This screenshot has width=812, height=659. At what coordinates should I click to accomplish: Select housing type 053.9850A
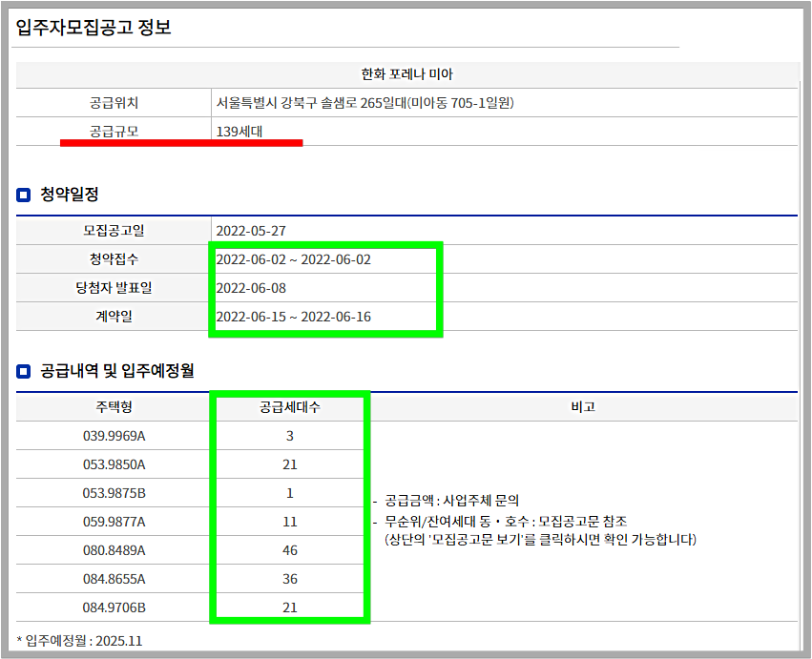114,464
